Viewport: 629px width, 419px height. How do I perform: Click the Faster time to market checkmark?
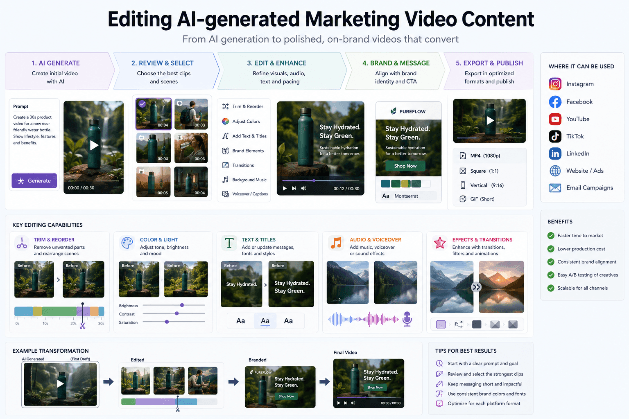(551, 236)
